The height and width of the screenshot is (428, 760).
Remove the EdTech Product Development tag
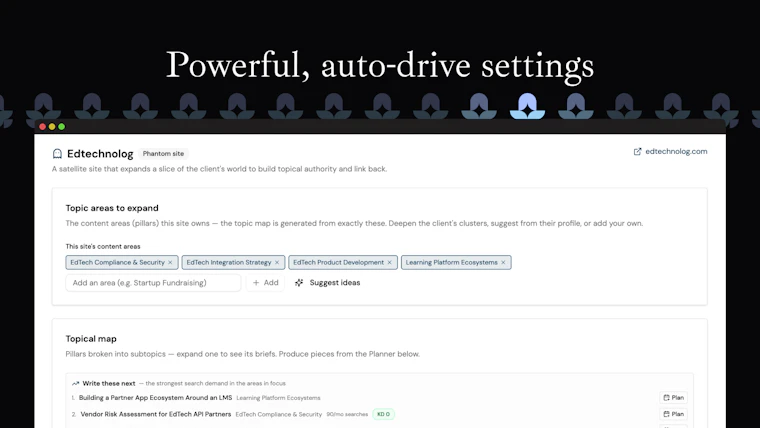[389, 262]
